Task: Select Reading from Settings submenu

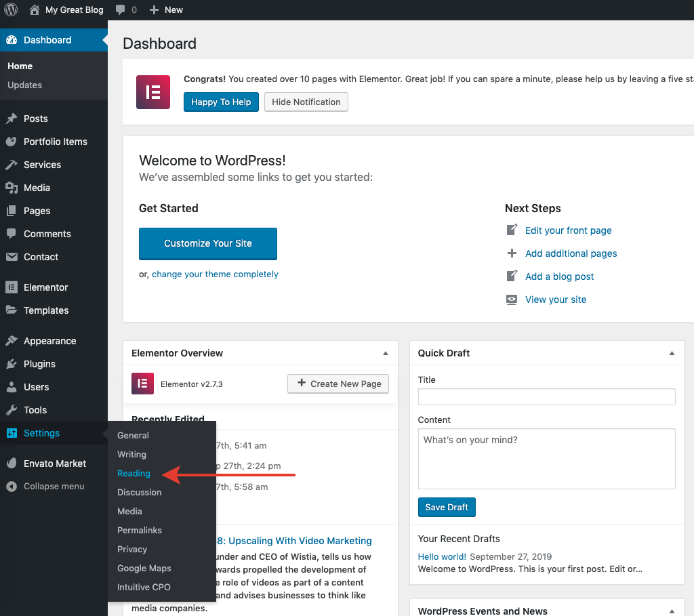Action: (134, 473)
